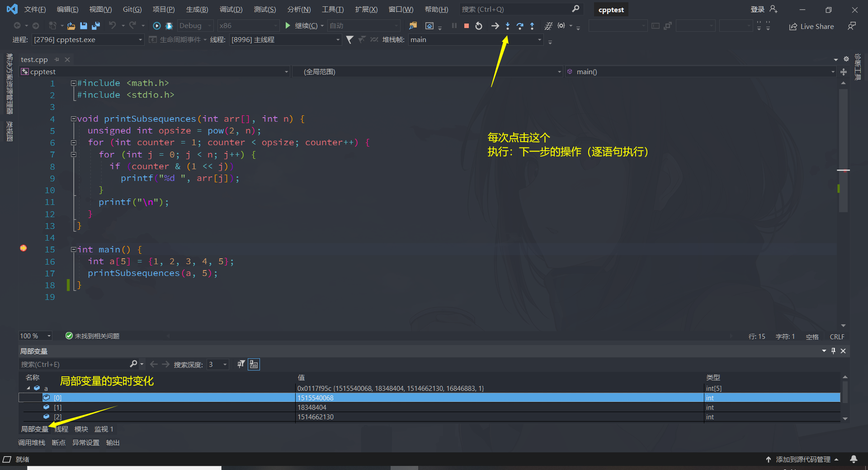
Task: Click the search magnifier in the title bar
Action: coord(576,9)
